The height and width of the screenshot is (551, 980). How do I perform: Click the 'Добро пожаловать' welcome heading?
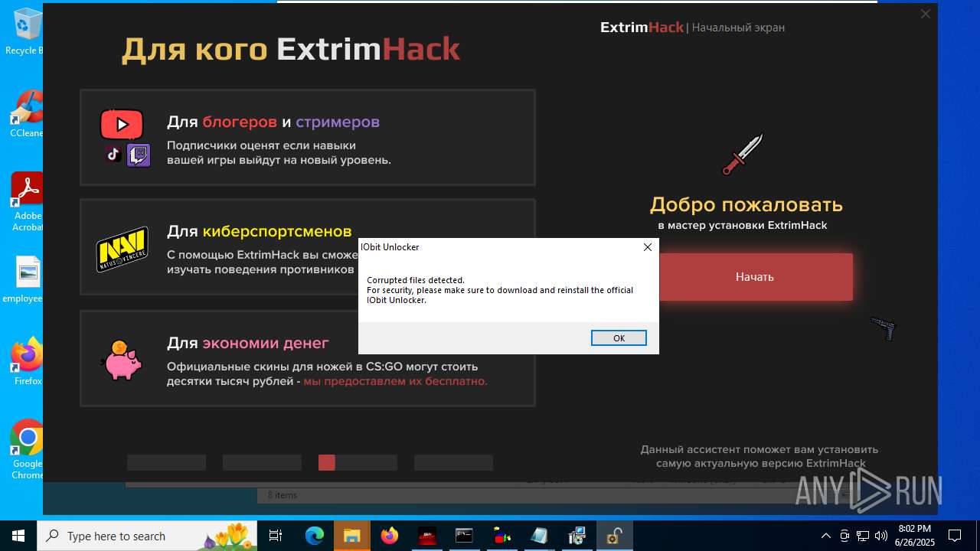(746, 204)
